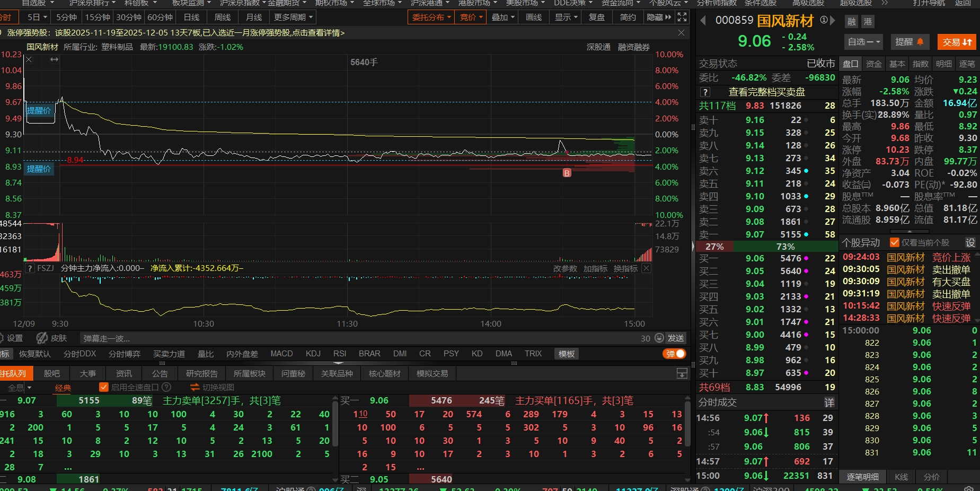Send the bullet comment with 发送
Screen dimensions: 980x491
click(676, 338)
